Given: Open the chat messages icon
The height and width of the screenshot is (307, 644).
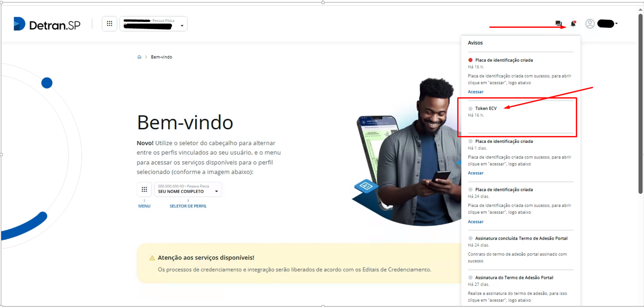Looking at the screenshot, I should (558, 24).
